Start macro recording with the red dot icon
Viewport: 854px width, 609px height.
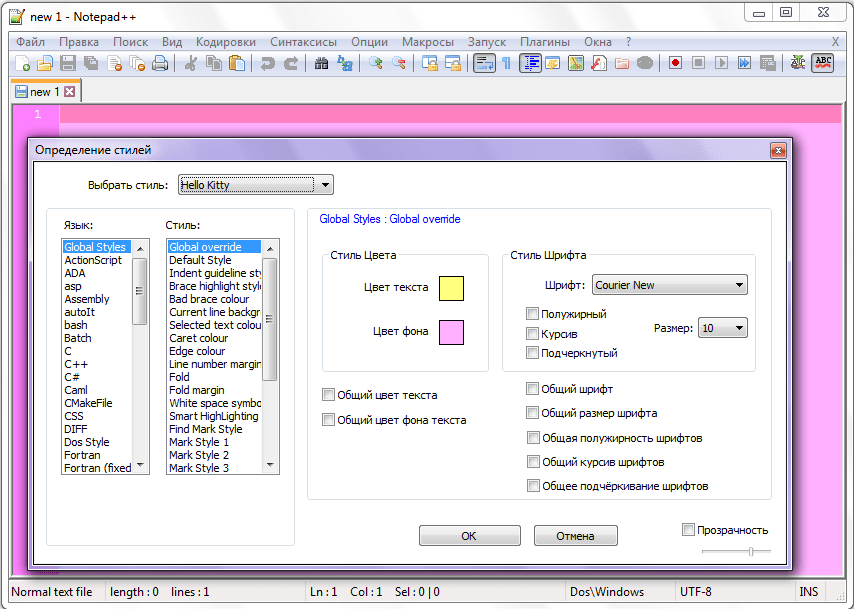click(676, 63)
